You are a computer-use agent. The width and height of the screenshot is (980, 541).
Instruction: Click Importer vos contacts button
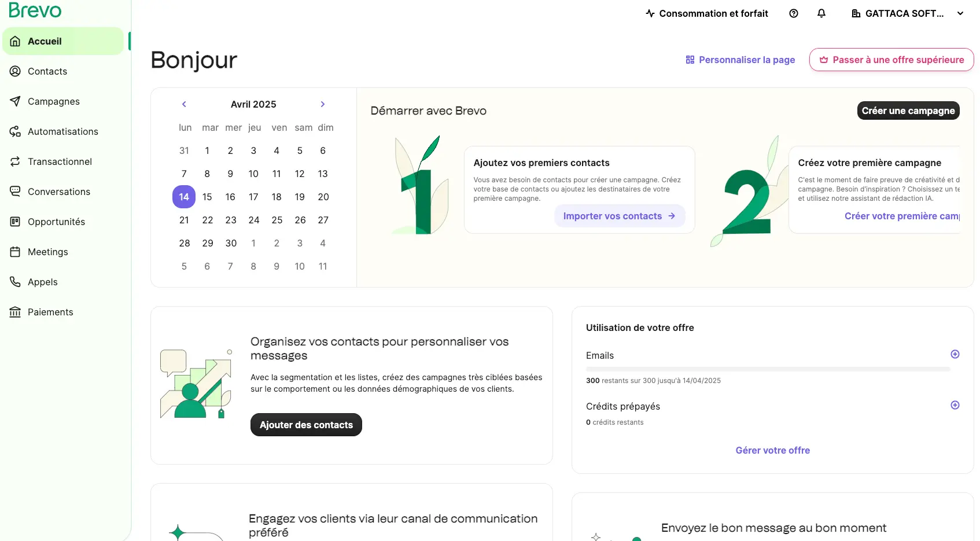pyautogui.click(x=620, y=216)
